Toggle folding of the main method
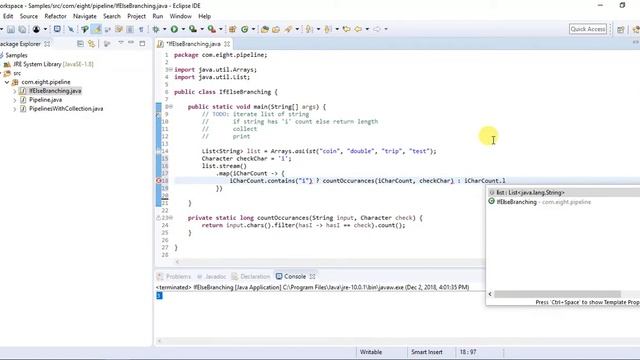This screenshot has width=640, height=360. 171,107
